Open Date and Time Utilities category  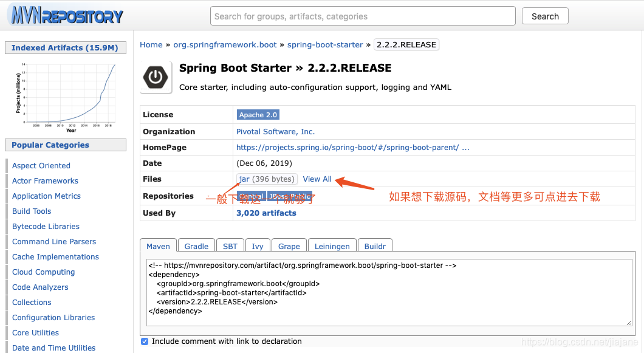tap(54, 348)
